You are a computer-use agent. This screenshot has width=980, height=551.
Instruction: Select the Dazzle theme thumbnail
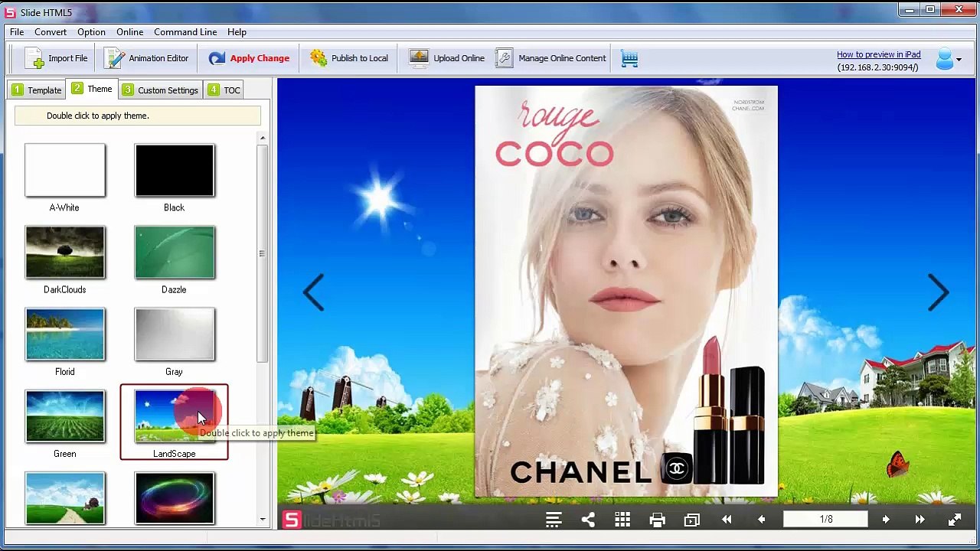pyautogui.click(x=175, y=252)
